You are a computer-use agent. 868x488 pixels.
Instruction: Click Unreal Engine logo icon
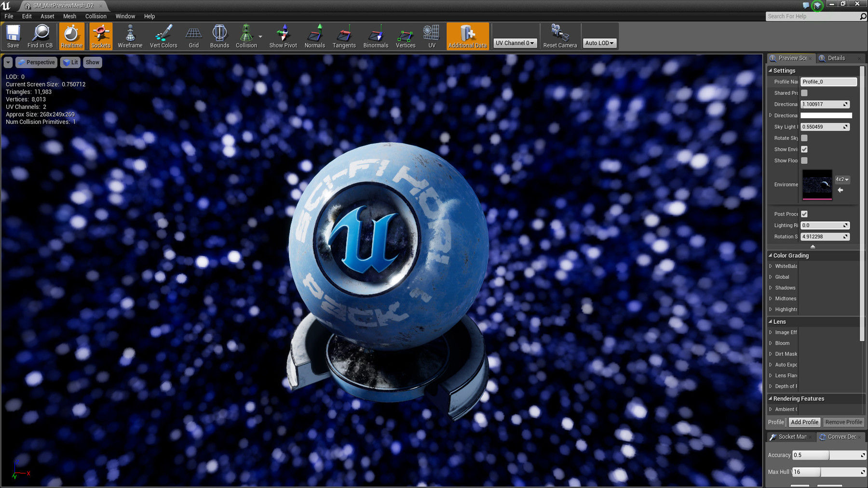click(6, 5)
